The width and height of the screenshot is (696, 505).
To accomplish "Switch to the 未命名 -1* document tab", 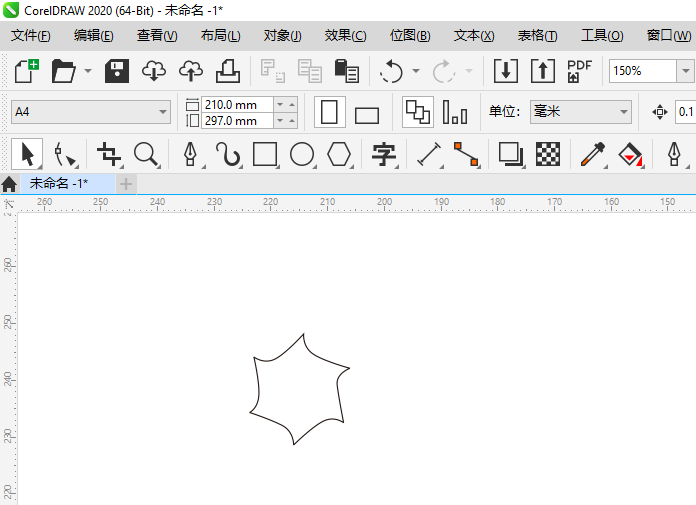I will [x=67, y=184].
